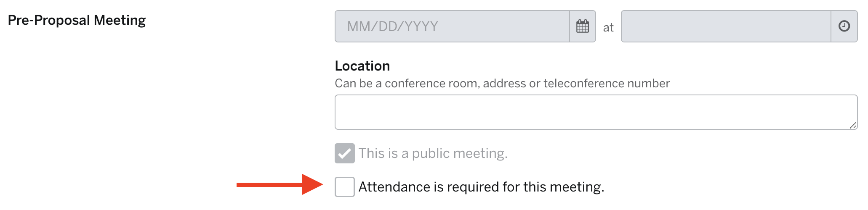Select the 'Attendance is required for this meeting' label

click(481, 187)
